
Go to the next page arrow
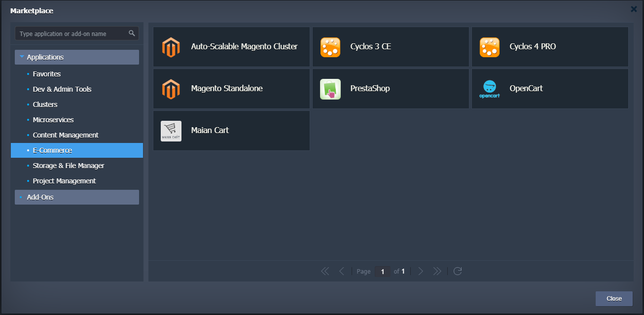pos(421,271)
